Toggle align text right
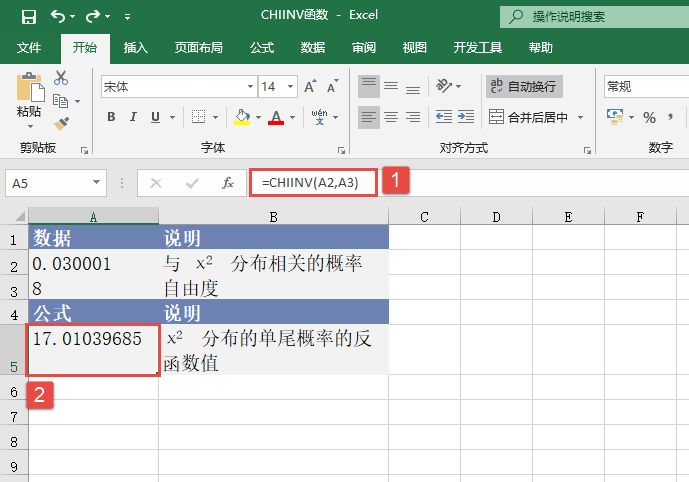 [413, 117]
